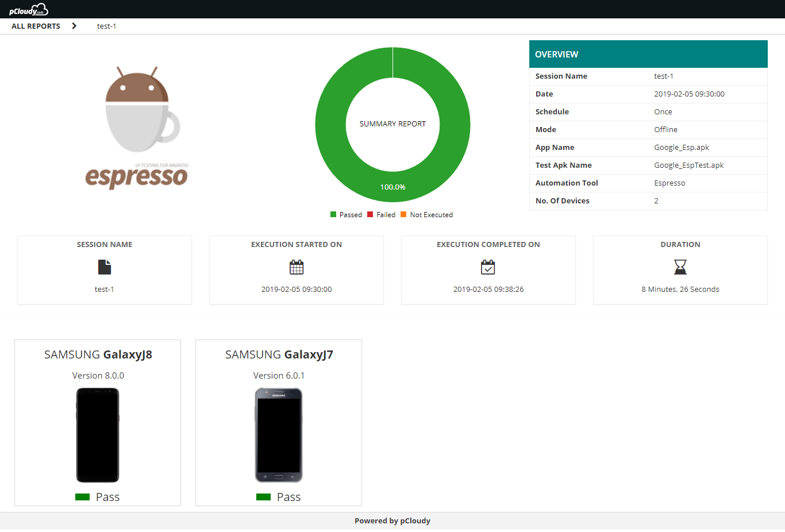Select the Google_EspTest.apk value
This screenshot has height=532, width=785.
point(688,165)
